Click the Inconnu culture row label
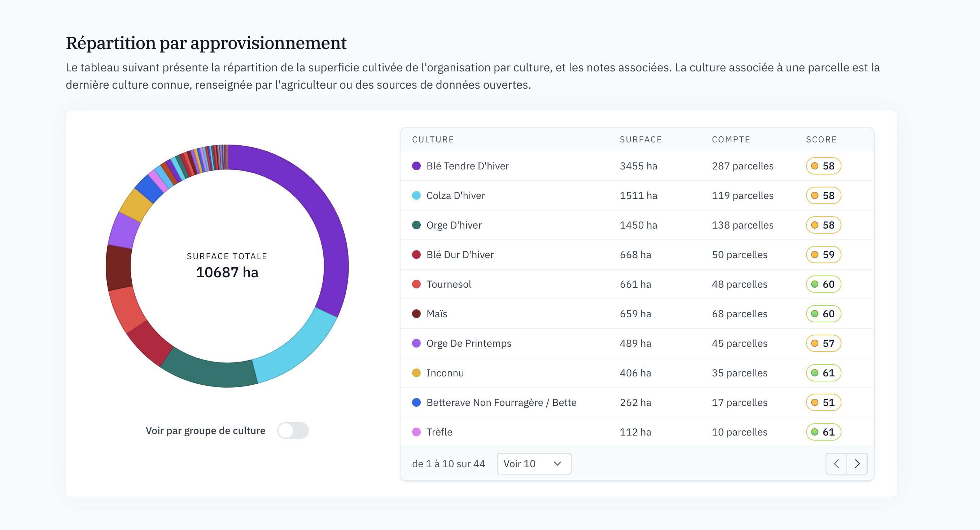 point(445,373)
